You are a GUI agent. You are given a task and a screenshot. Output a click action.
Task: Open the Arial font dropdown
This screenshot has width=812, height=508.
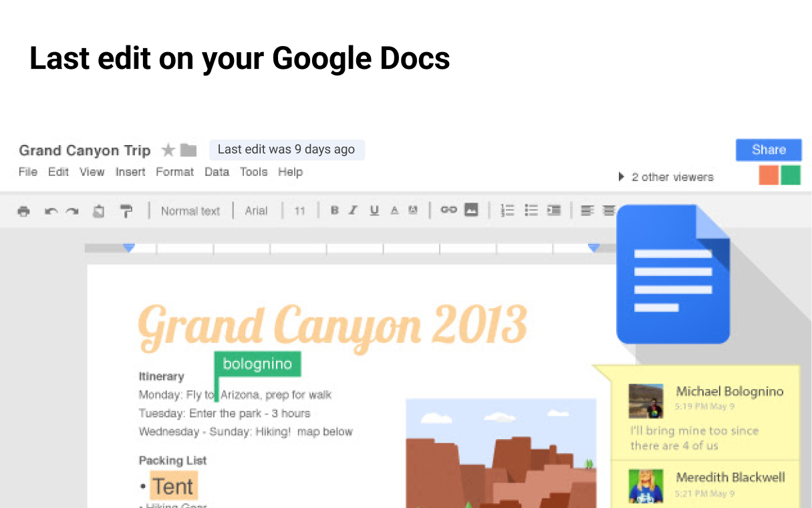click(x=256, y=211)
